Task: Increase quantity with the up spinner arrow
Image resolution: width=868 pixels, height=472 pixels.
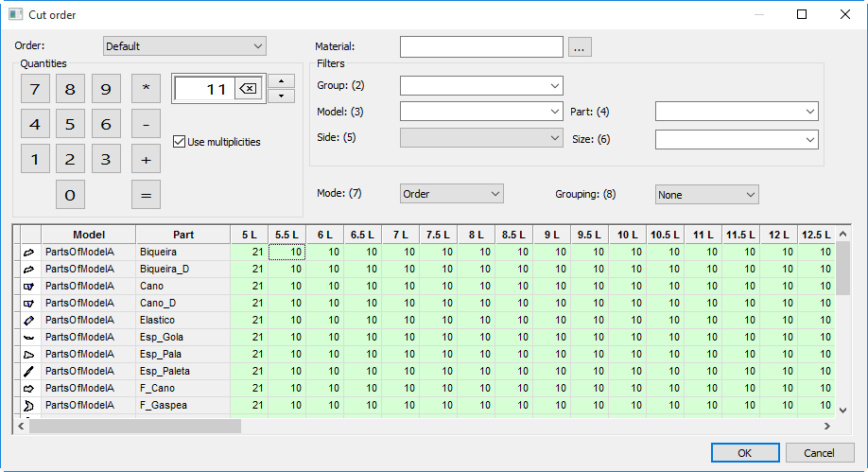Action: pyautogui.click(x=281, y=81)
